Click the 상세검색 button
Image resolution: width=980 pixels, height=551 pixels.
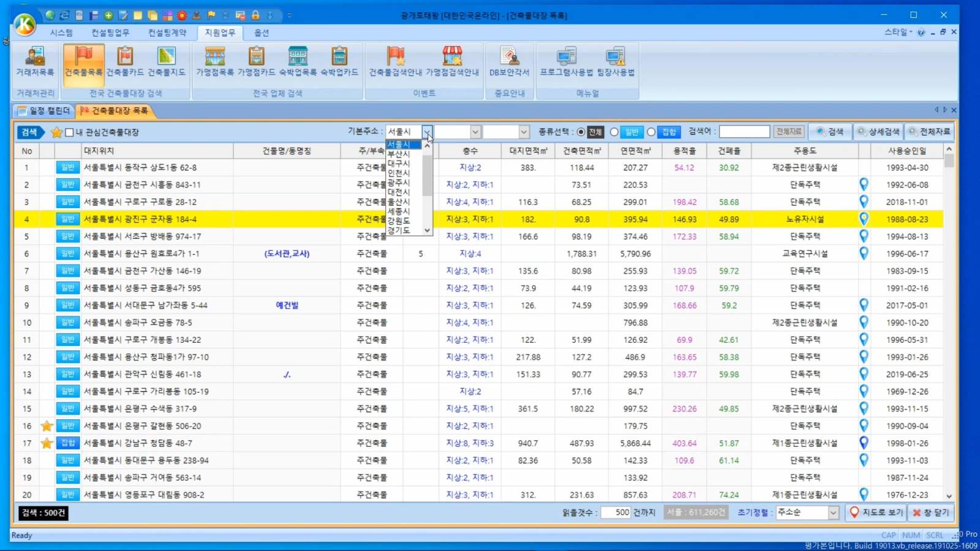[x=878, y=132]
